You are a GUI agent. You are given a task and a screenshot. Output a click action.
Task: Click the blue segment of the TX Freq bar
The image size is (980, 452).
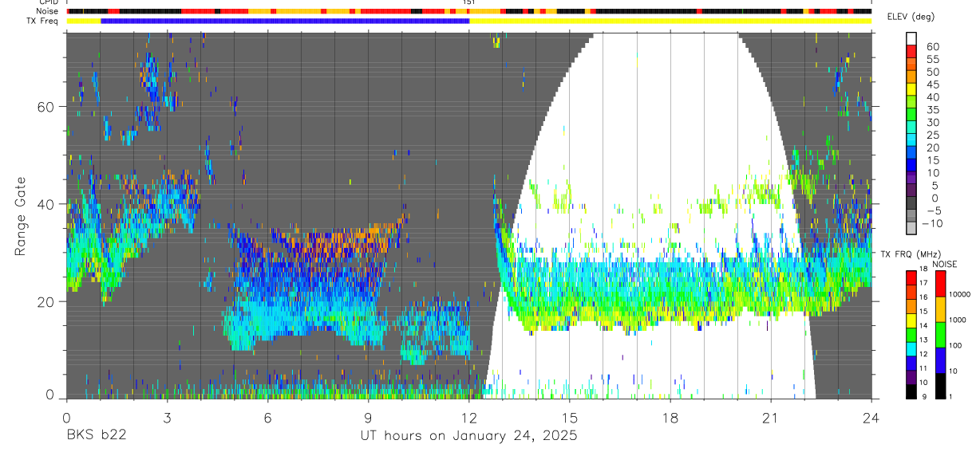(285, 21)
